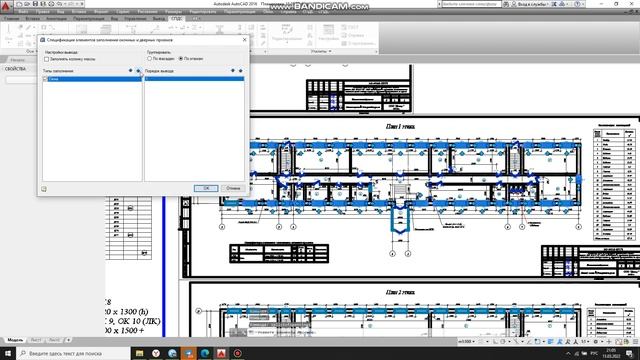Switch to the Лист1 layout tab
The width and height of the screenshot is (640, 360).
pos(36,340)
